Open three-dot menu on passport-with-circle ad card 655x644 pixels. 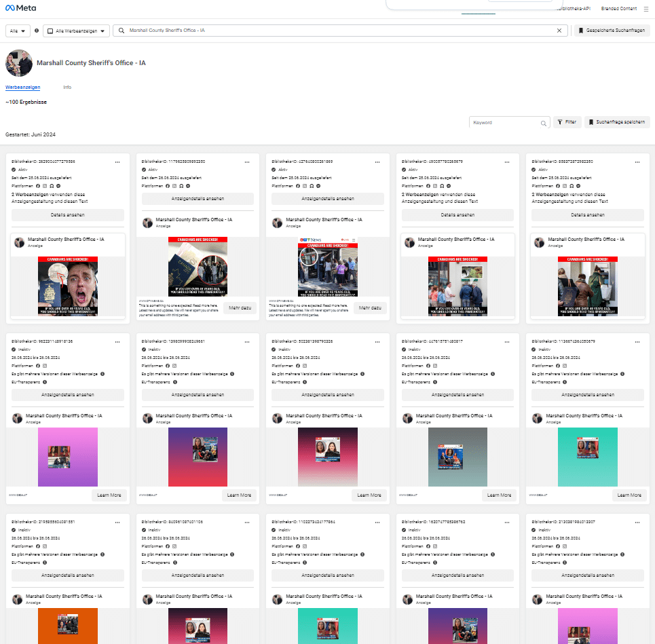[247, 162]
